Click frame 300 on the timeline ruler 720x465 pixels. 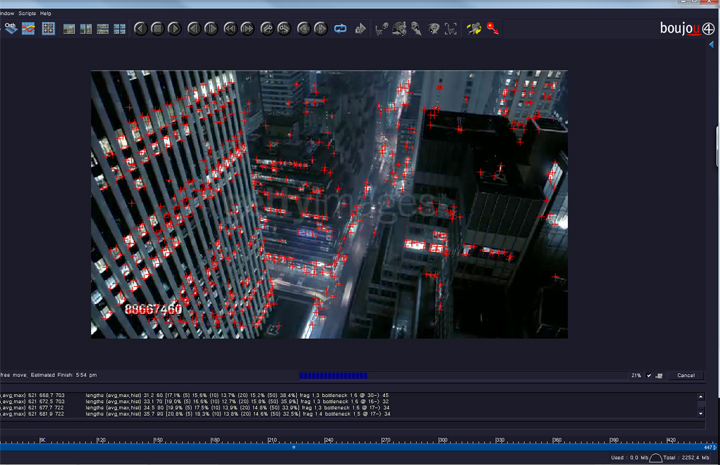coord(443,440)
